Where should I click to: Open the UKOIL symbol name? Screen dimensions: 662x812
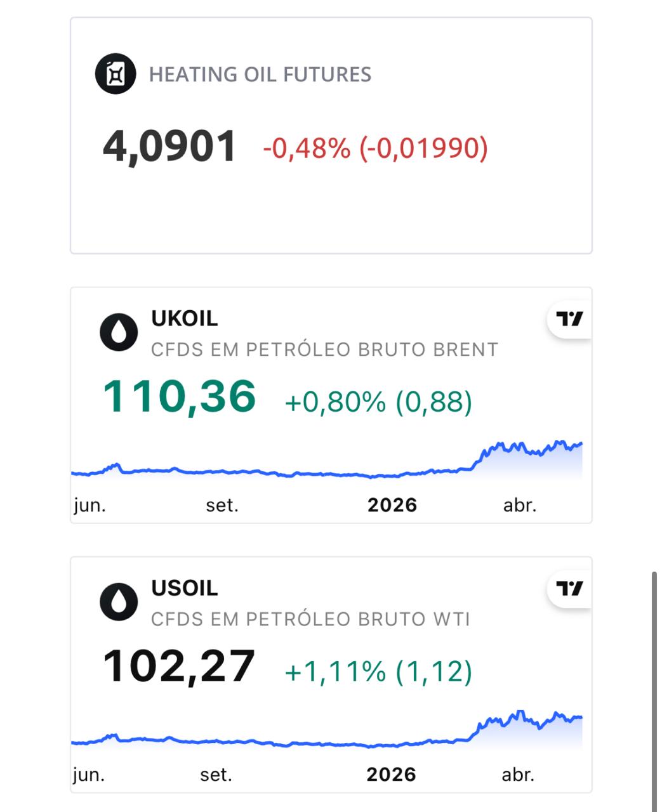tap(185, 318)
